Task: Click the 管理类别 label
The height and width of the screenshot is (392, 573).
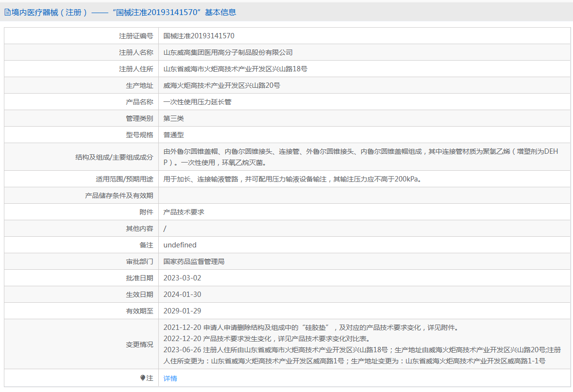Action: 139,118
